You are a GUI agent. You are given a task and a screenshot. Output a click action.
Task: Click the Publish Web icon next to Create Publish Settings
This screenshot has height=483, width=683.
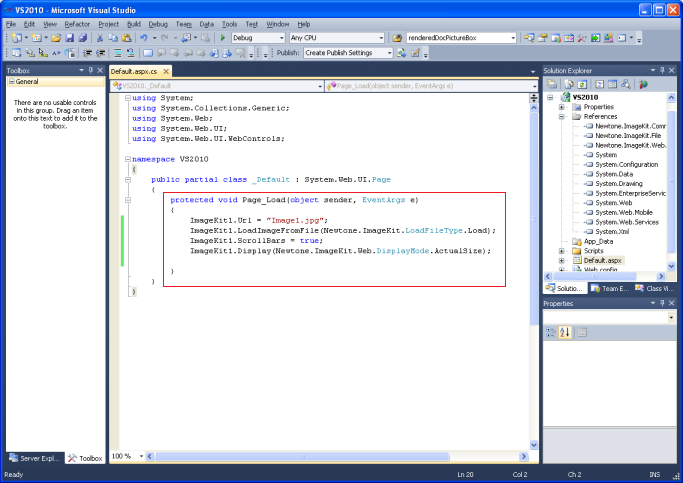402,53
